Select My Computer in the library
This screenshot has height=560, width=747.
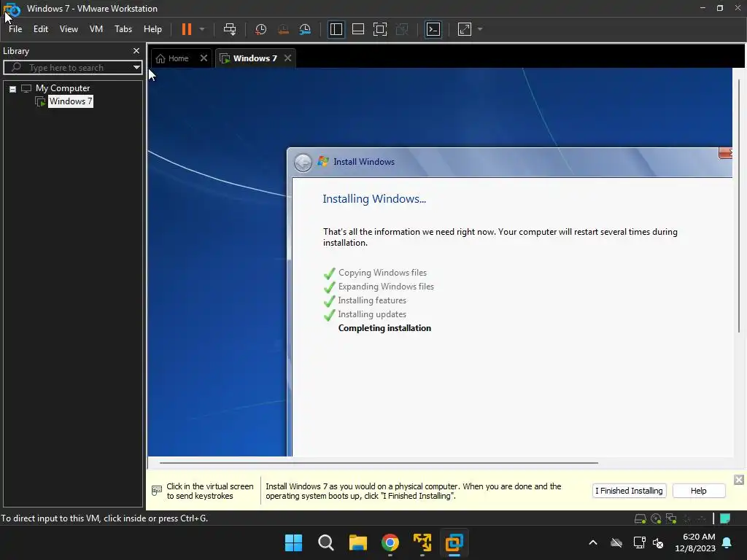pyautogui.click(x=63, y=88)
